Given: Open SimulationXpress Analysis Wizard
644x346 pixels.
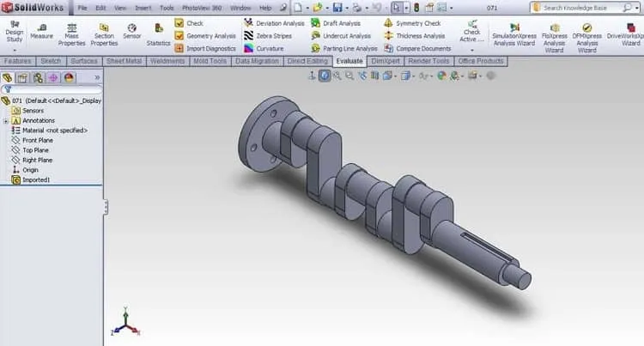Looking at the screenshot, I should 514,34.
